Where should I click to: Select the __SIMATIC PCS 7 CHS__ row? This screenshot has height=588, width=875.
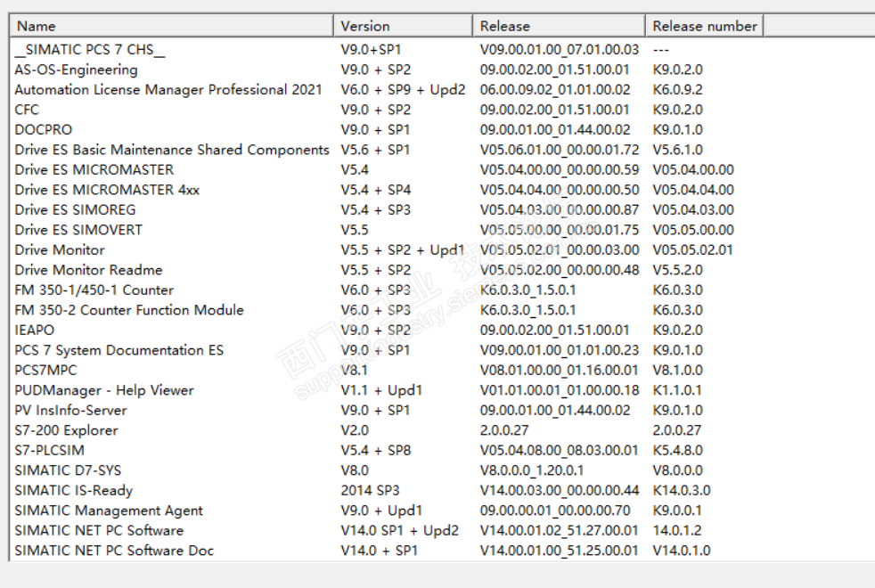click(78, 50)
